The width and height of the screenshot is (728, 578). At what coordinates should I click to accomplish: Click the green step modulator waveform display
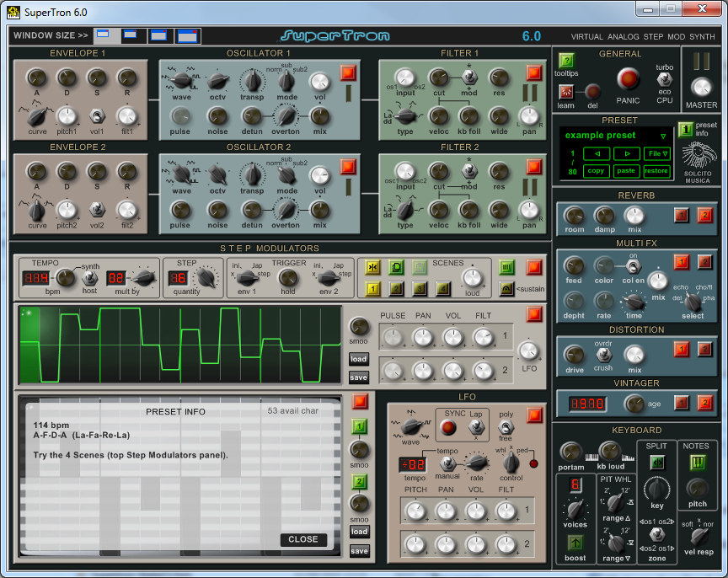click(x=180, y=345)
